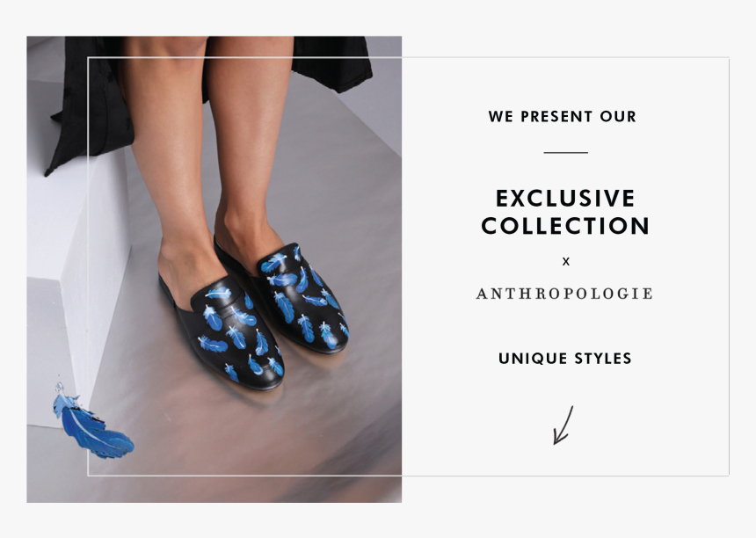This screenshot has width=756, height=538.
Task: Click the short divider line under heading
Action: click(x=565, y=153)
